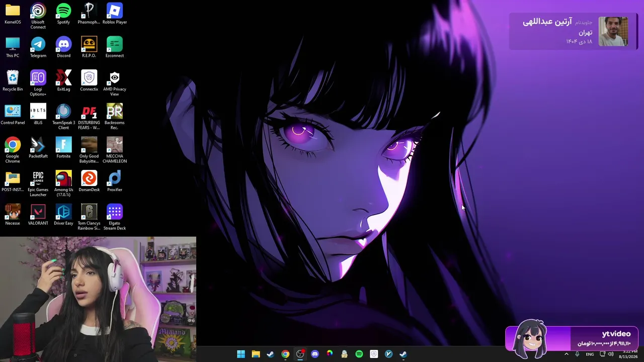Select the Telegram desktop shortcut
Viewport: 644px width, 362px height.
coord(38,48)
